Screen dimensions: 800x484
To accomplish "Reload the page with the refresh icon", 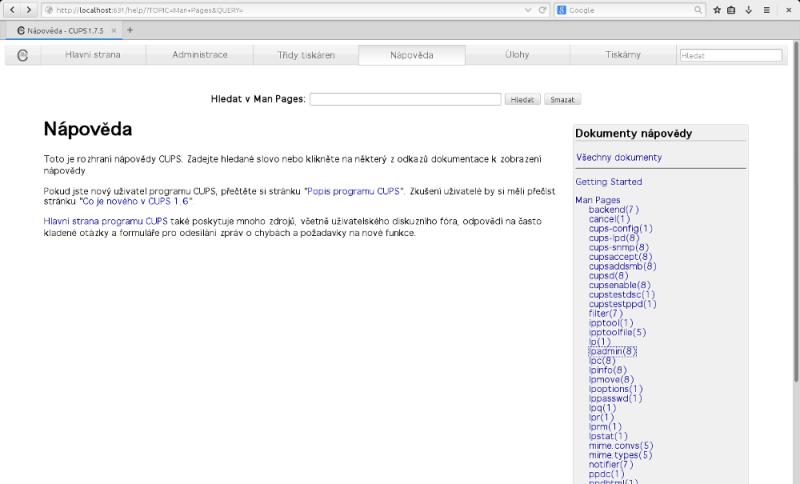I will (543, 10).
